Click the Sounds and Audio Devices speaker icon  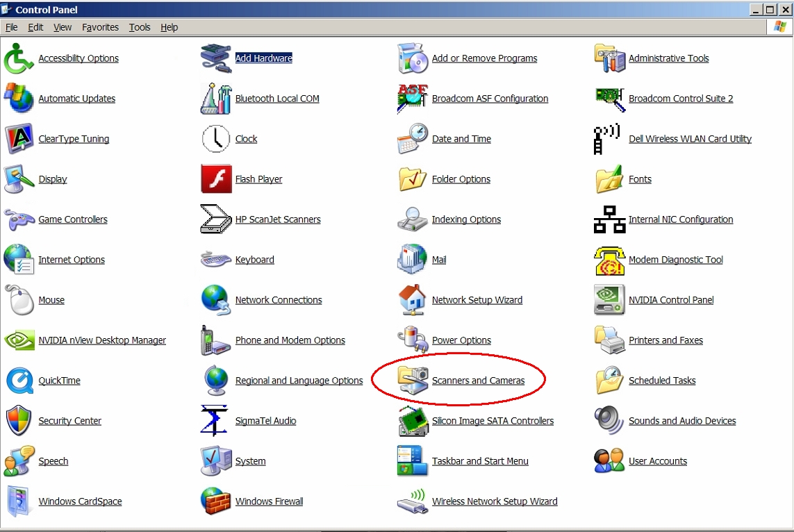click(609, 421)
